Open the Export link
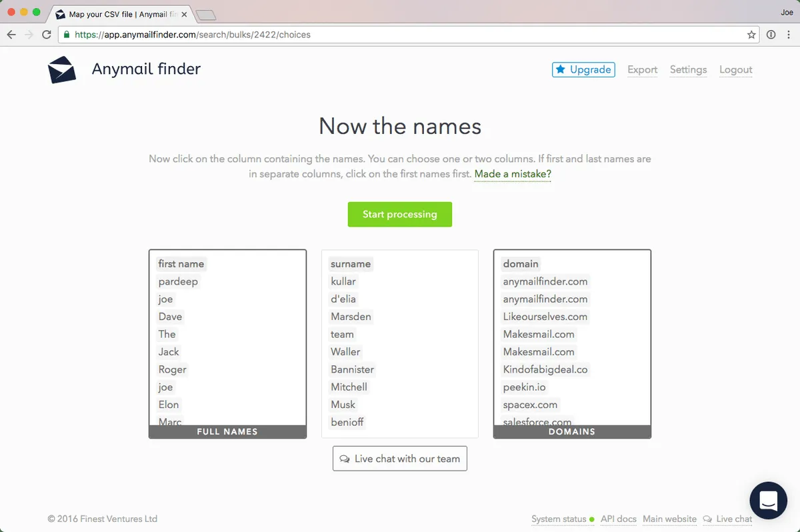Screen dimensions: 800x532 click(643, 69)
